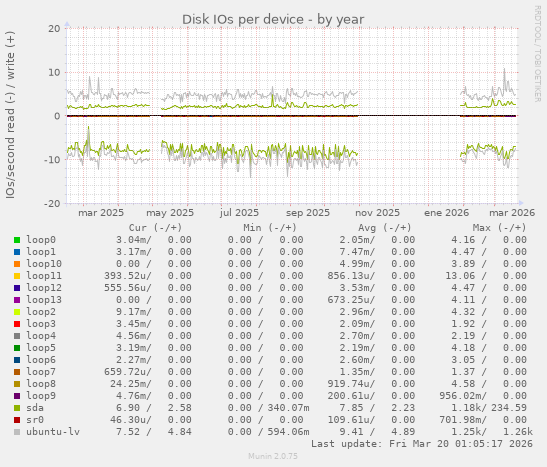The height and width of the screenshot is (467, 547).
Task: Click the ubuntu-lv average read value '9.41'
Action: click(351, 432)
